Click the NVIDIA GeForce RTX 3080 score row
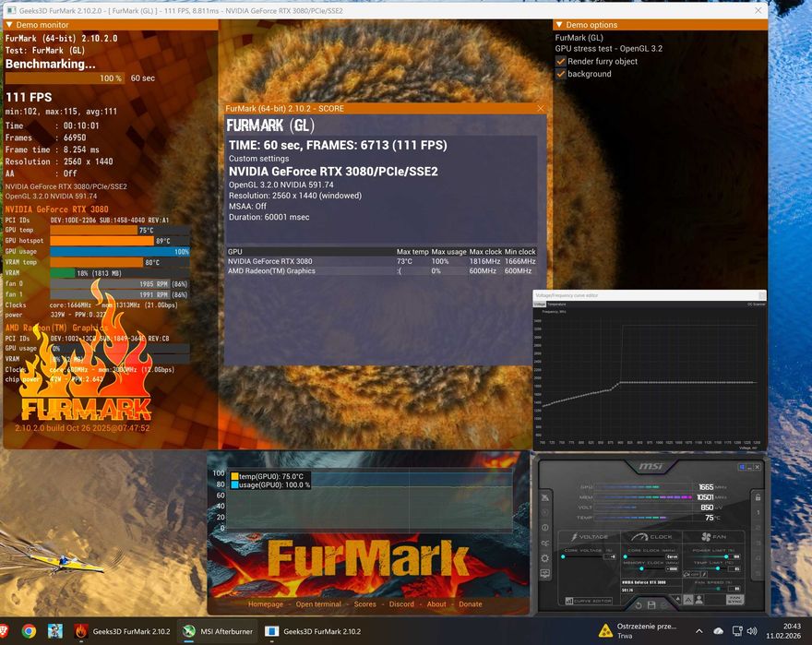Viewport: 812px width, 645px height. tap(382, 261)
